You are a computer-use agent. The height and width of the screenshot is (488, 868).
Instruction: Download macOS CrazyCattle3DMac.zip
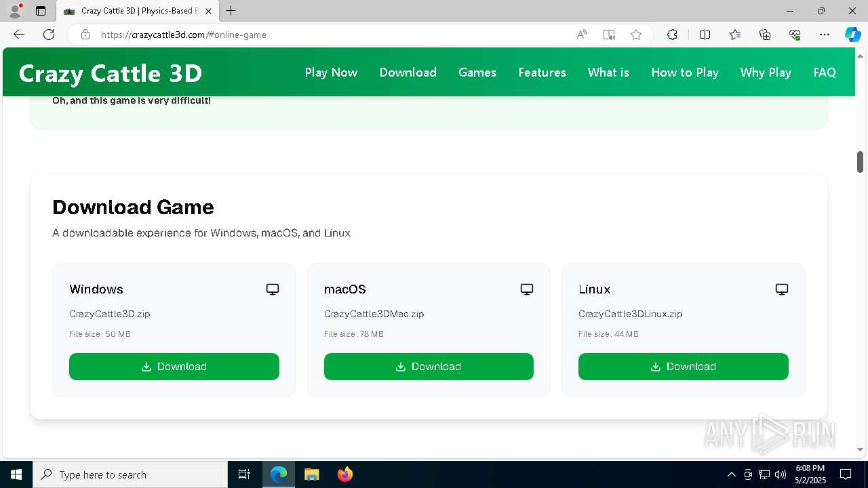click(x=429, y=367)
